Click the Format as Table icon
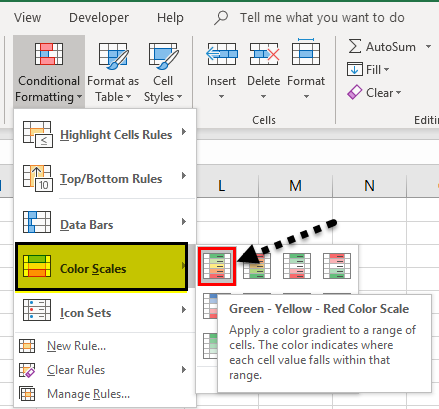 113,55
